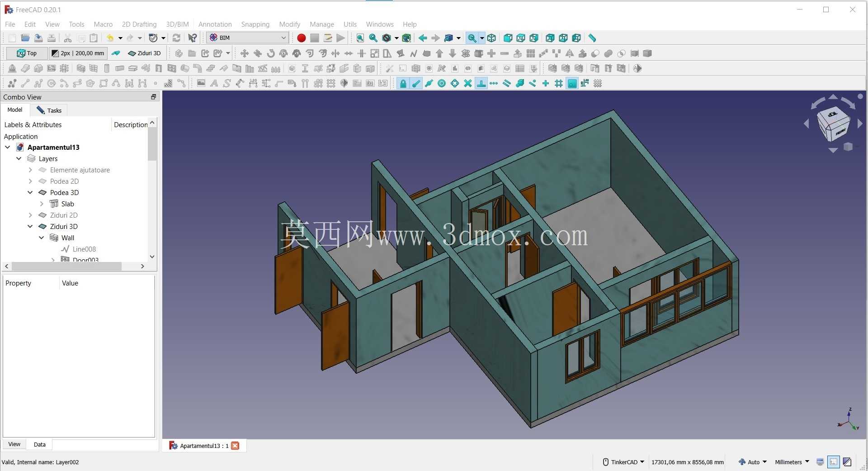Click the polyline tool icon in drafting toolbar
The image size is (868, 471).
(x=38, y=83)
